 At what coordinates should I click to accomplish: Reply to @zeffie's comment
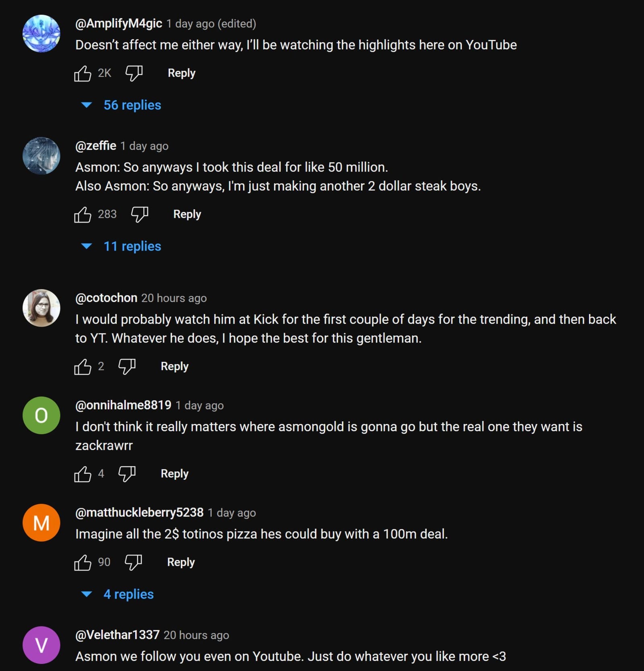[x=186, y=214]
